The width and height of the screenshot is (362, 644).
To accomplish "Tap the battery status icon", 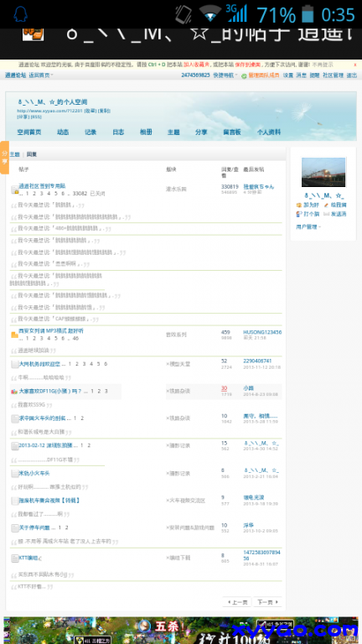I will coord(307,14).
